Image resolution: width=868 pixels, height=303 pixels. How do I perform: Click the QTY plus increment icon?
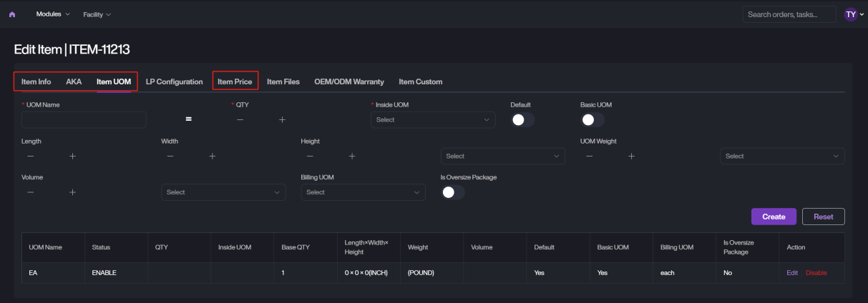coord(282,120)
